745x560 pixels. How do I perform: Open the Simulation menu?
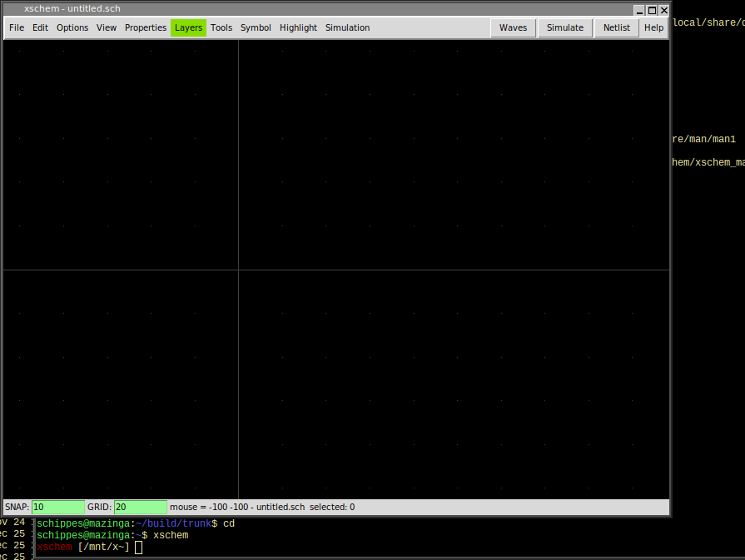[x=347, y=27]
